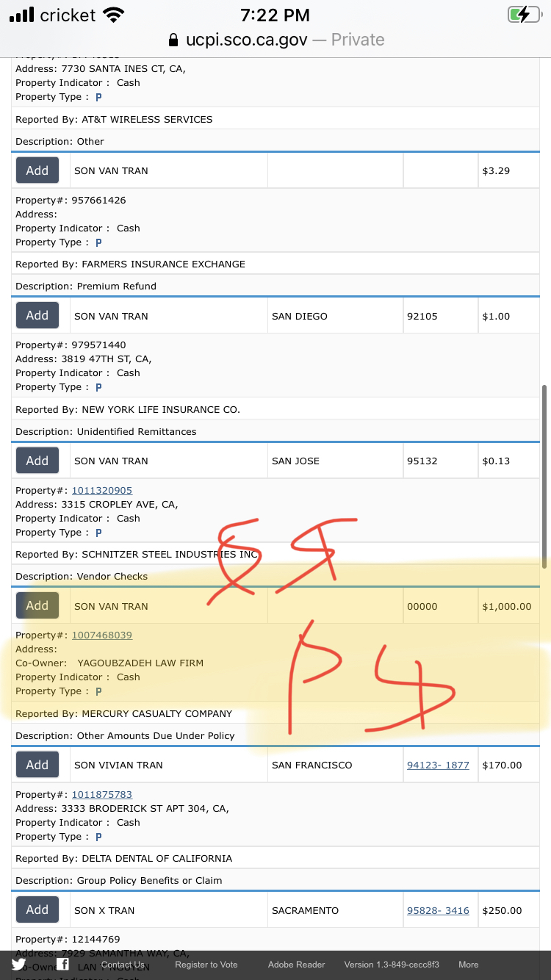Viewport: 551px width, 980px height.
Task: Open the More footer menu
Action: pos(469,965)
